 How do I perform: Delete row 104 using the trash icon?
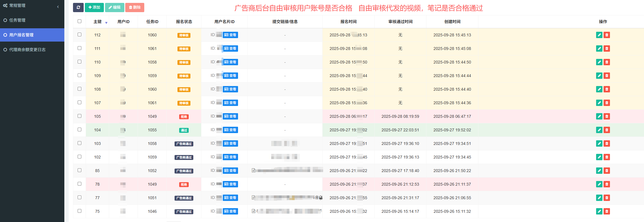(607, 130)
